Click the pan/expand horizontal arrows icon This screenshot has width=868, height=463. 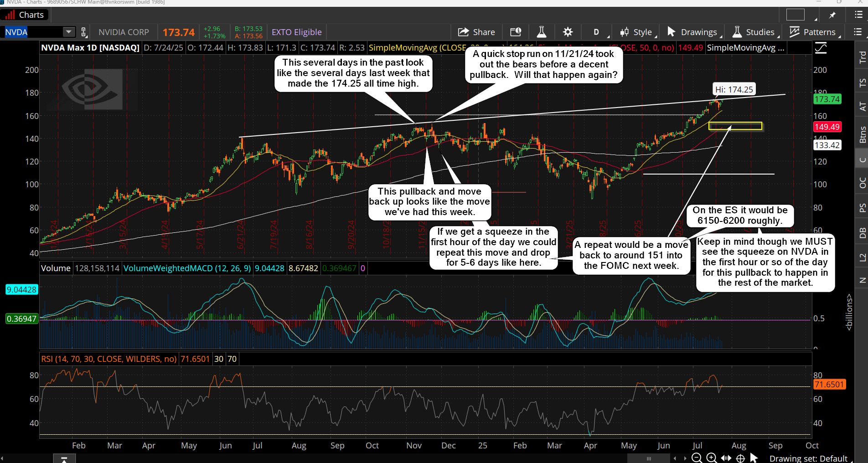click(726, 458)
